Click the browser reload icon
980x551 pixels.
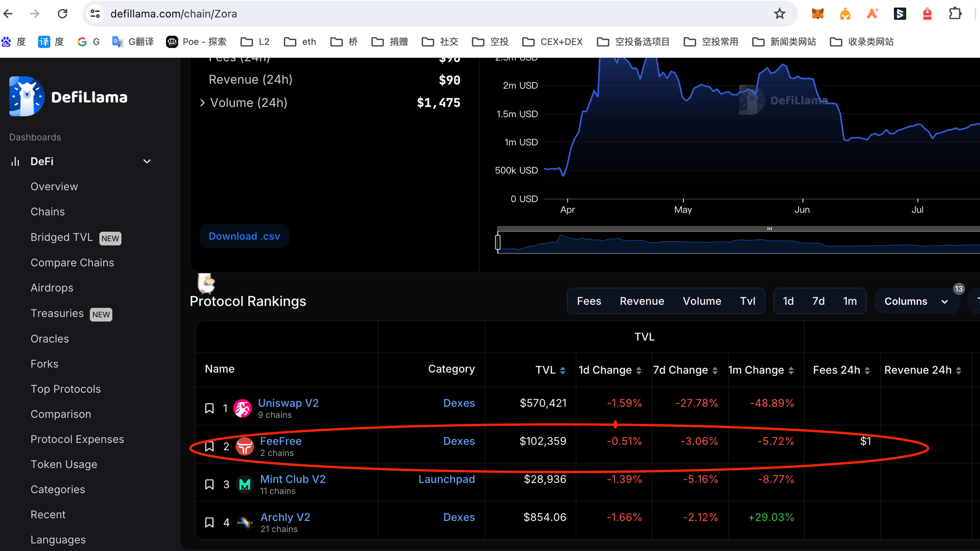pyautogui.click(x=62, y=14)
